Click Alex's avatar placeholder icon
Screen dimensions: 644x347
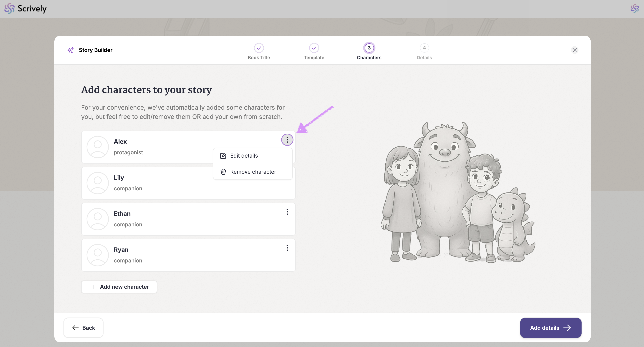coord(98,147)
